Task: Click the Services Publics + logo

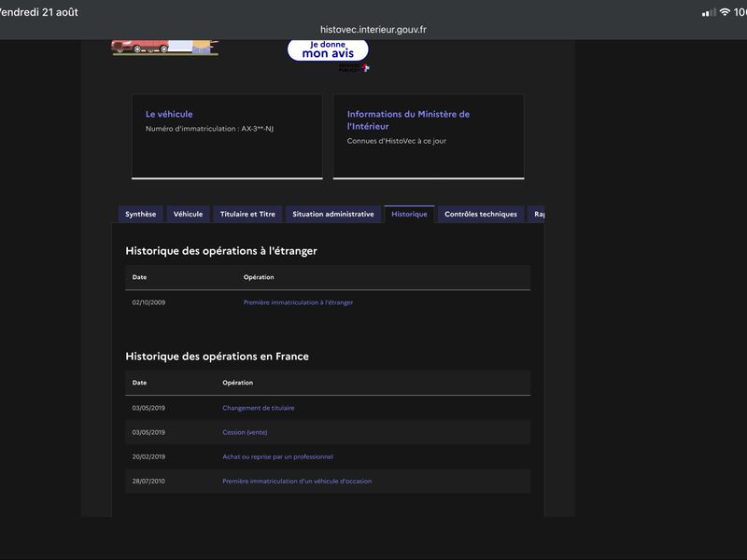Action: pos(354,67)
